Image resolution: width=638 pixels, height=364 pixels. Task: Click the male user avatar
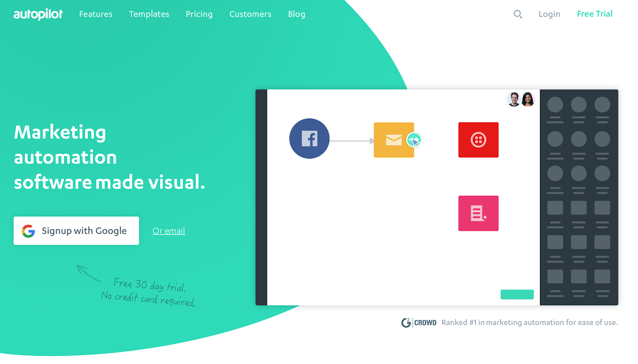click(x=514, y=99)
